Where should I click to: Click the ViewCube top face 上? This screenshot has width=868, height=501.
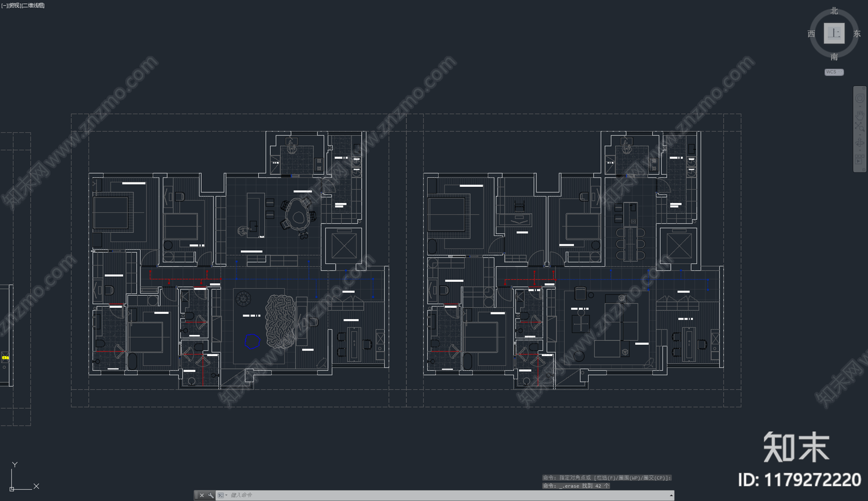[x=834, y=33]
